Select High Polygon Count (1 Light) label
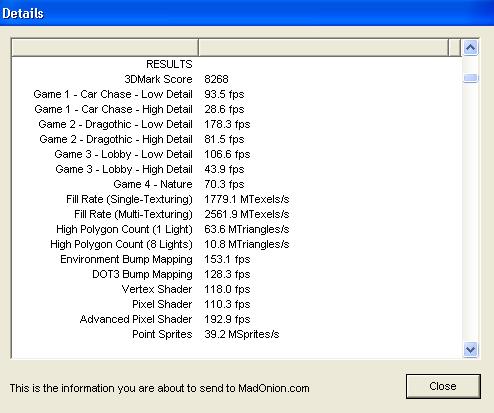Viewport: 494px width, 413px height. [124, 229]
